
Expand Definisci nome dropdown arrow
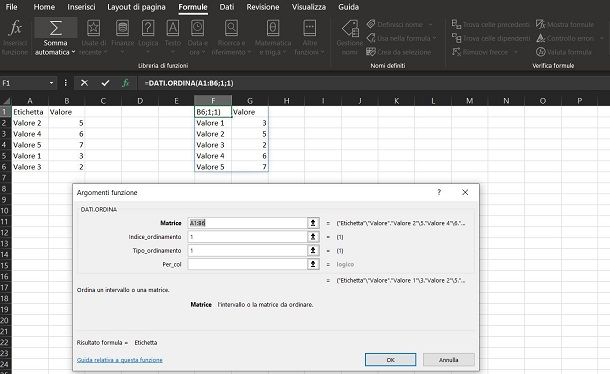(x=430, y=24)
